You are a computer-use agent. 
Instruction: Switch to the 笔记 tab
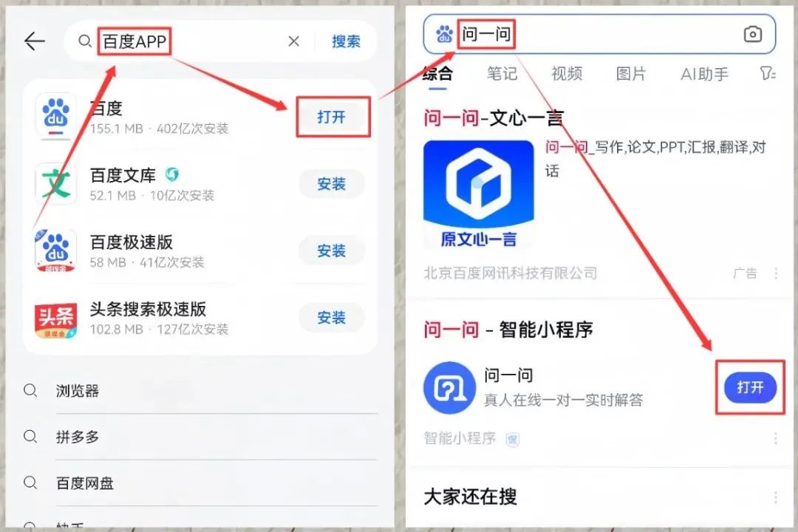(502, 74)
